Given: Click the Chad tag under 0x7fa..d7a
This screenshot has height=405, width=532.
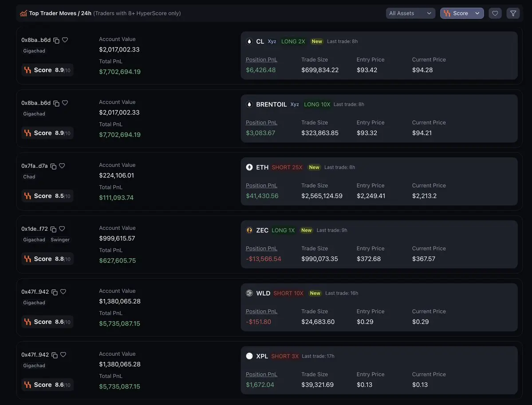Looking at the screenshot, I should point(29,177).
